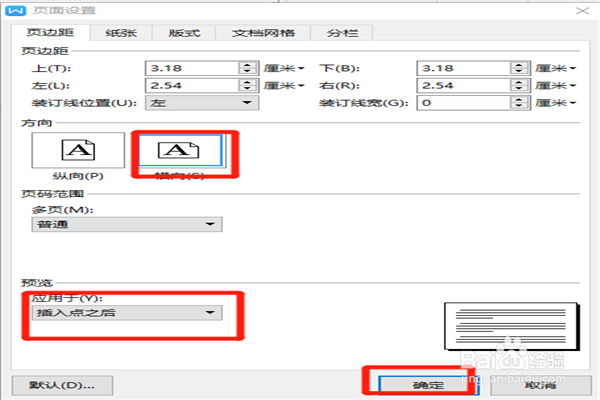Decrease the 左(L) left margin value
This screenshot has height=400, width=600.
tap(248, 89)
